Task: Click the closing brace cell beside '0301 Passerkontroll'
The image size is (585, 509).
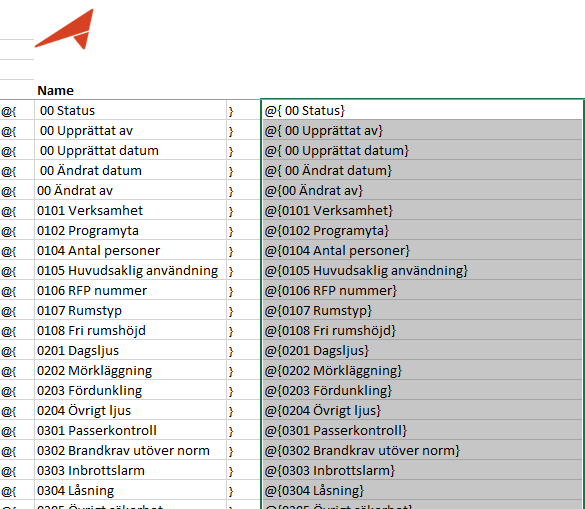Action: click(243, 430)
